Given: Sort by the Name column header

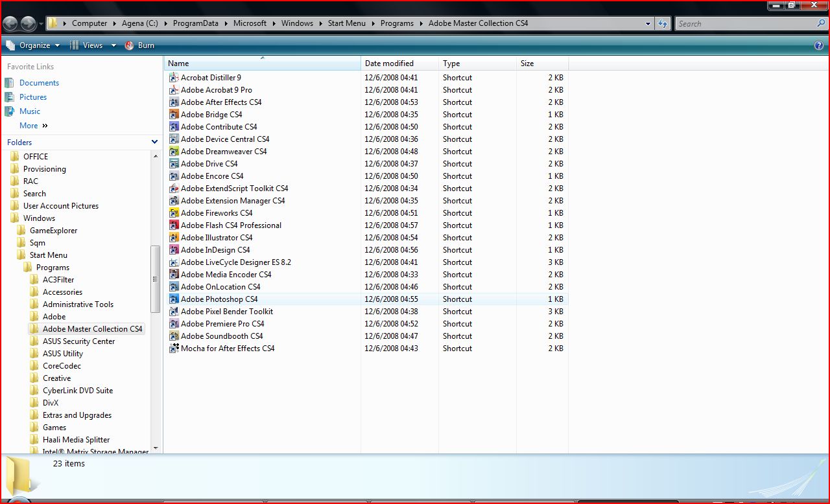Looking at the screenshot, I should 262,63.
